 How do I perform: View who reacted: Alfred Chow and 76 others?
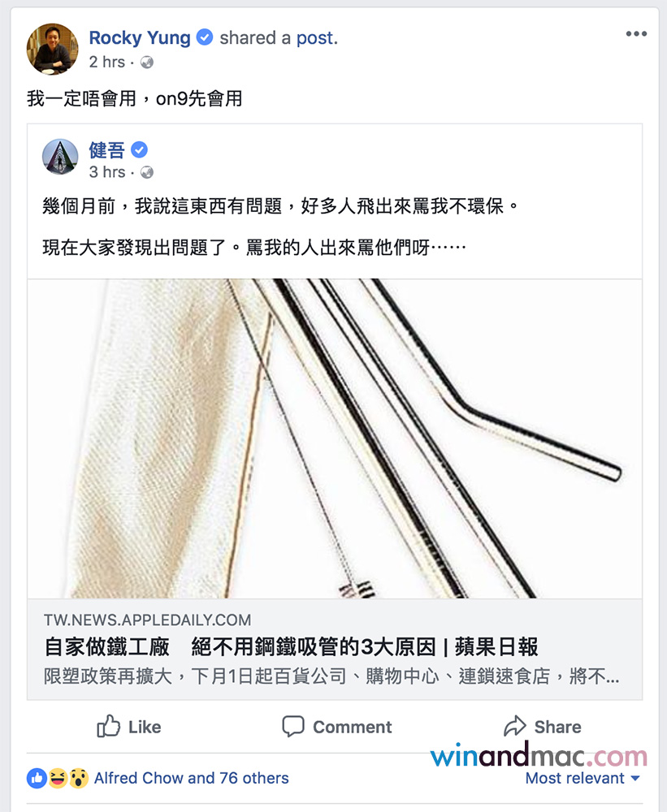point(191,778)
